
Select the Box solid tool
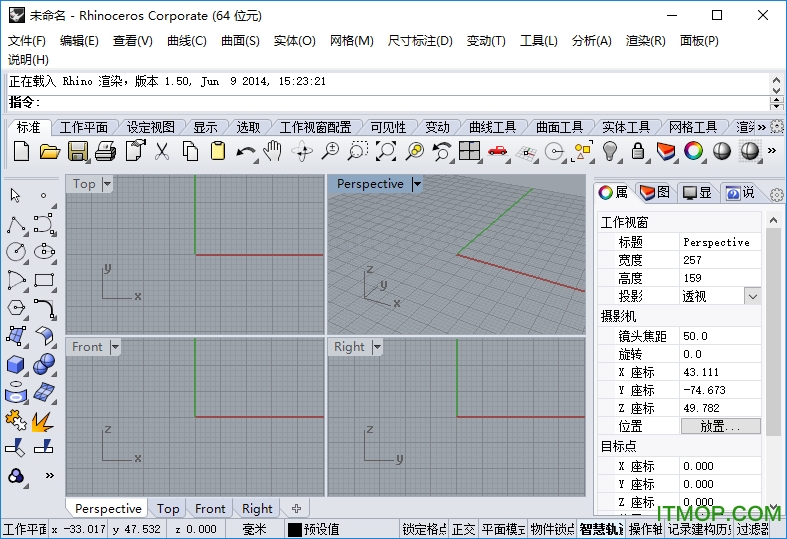16,364
